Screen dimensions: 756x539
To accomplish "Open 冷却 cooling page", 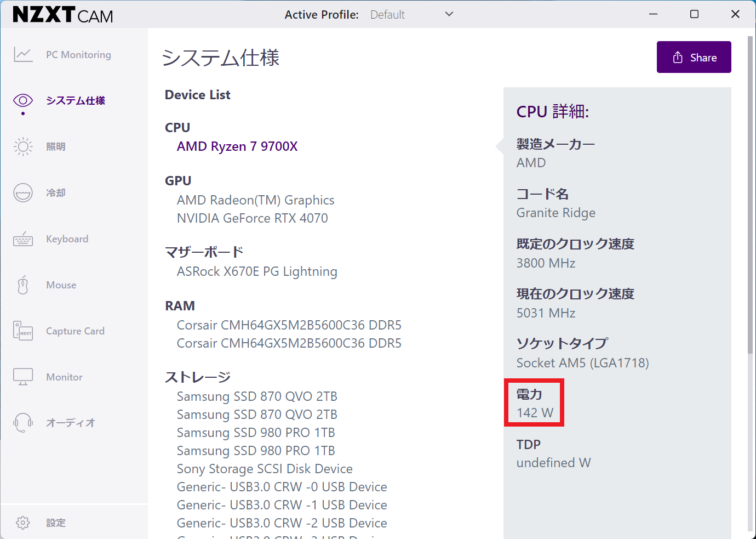I will [56, 192].
